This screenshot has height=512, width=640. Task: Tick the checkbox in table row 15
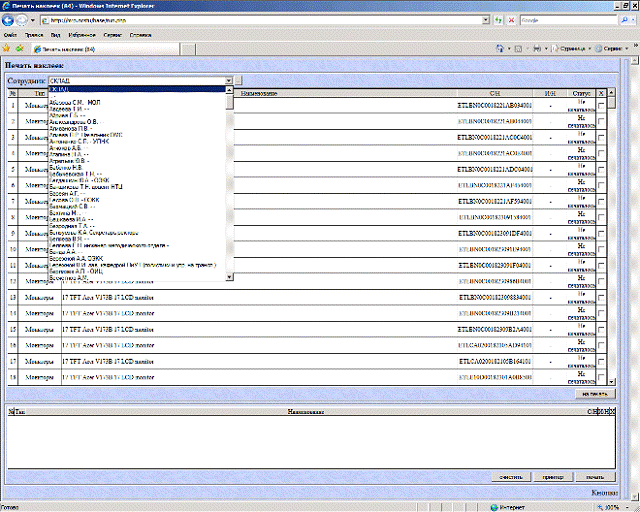[x=600, y=328]
